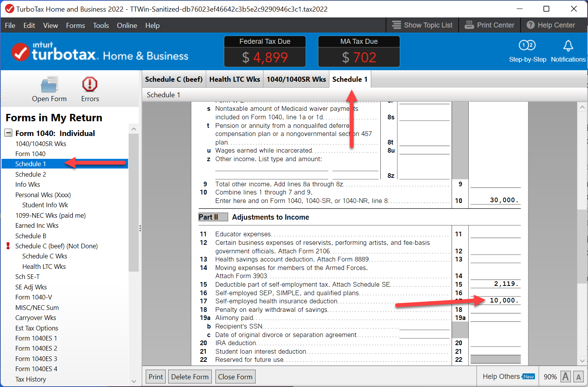Open the Tools menu
This screenshot has height=387, width=588.
pyautogui.click(x=101, y=26)
